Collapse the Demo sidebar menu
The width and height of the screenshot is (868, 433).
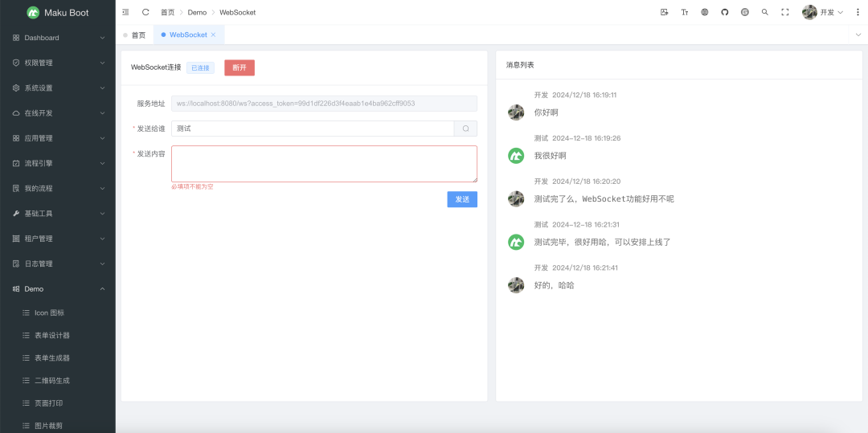(58, 288)
